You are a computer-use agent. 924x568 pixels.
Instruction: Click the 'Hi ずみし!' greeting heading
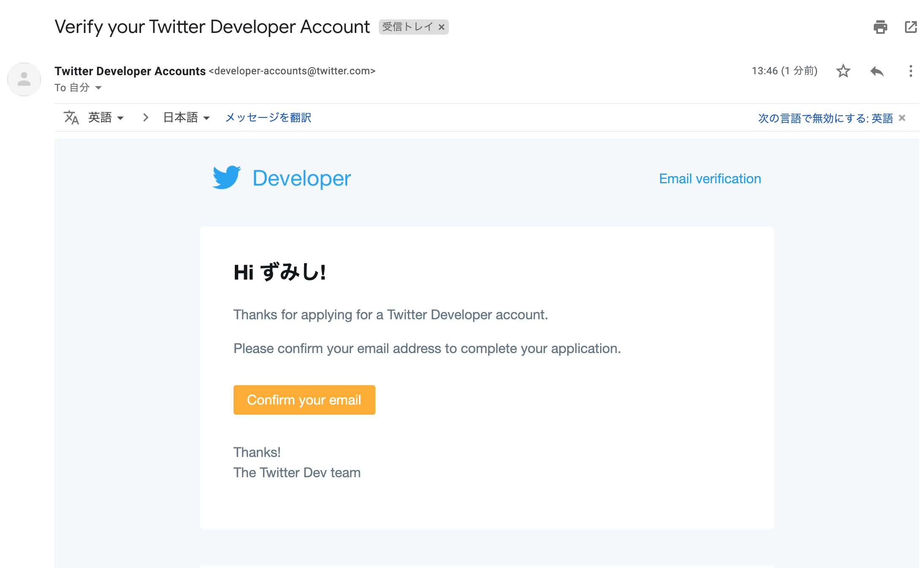coord(280,272)
